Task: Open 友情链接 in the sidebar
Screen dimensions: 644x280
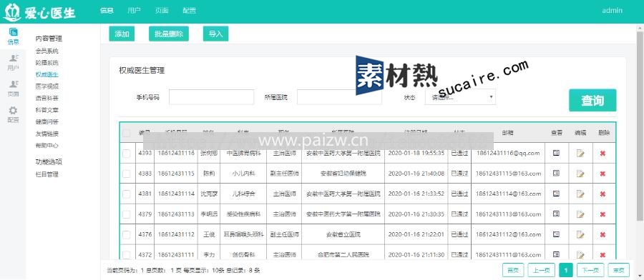Action: tap(47, 134)
